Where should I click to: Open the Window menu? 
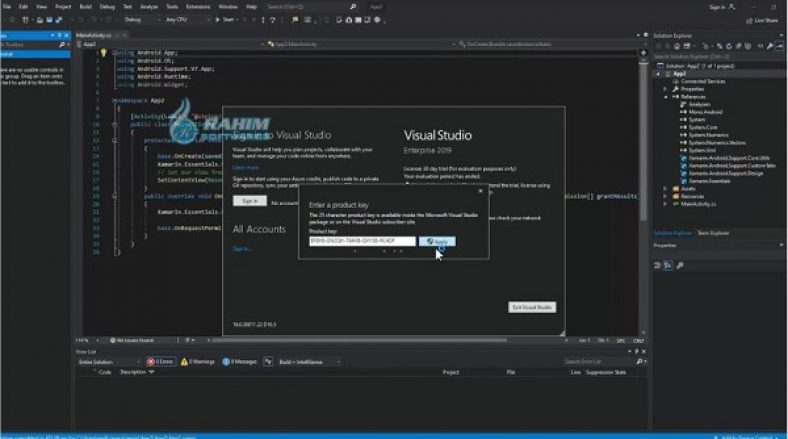(228, 7)
